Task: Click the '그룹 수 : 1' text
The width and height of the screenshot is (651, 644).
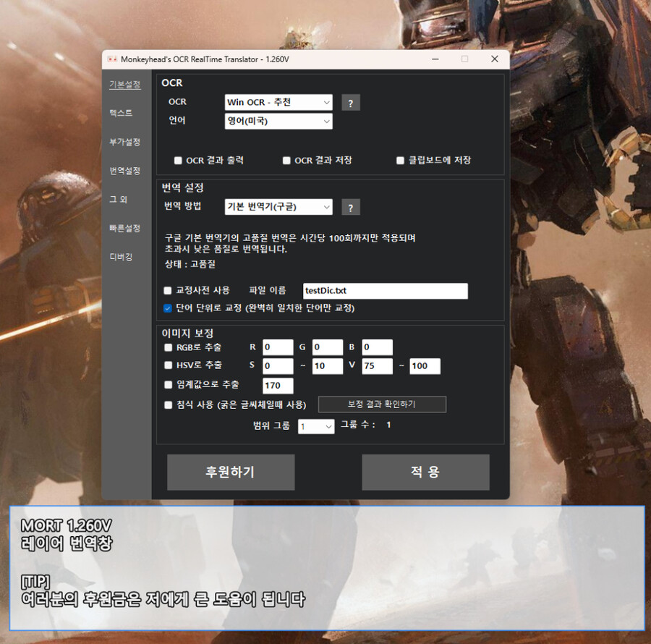Action: click(x=365, y=425)
